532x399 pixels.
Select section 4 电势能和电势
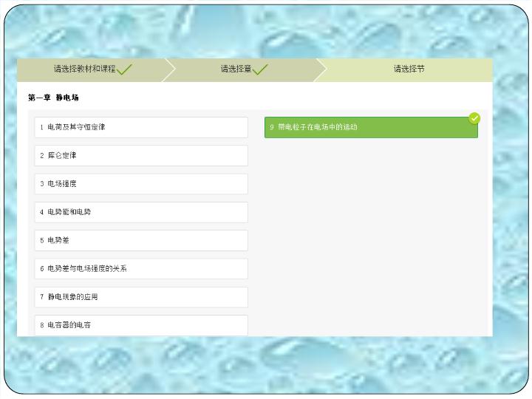pos(141,212)
